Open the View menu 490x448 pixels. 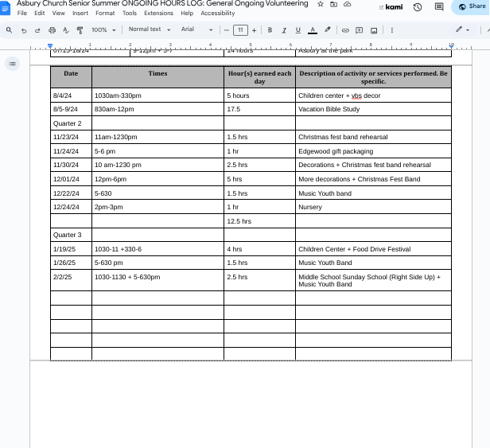(x=58, y=14)
